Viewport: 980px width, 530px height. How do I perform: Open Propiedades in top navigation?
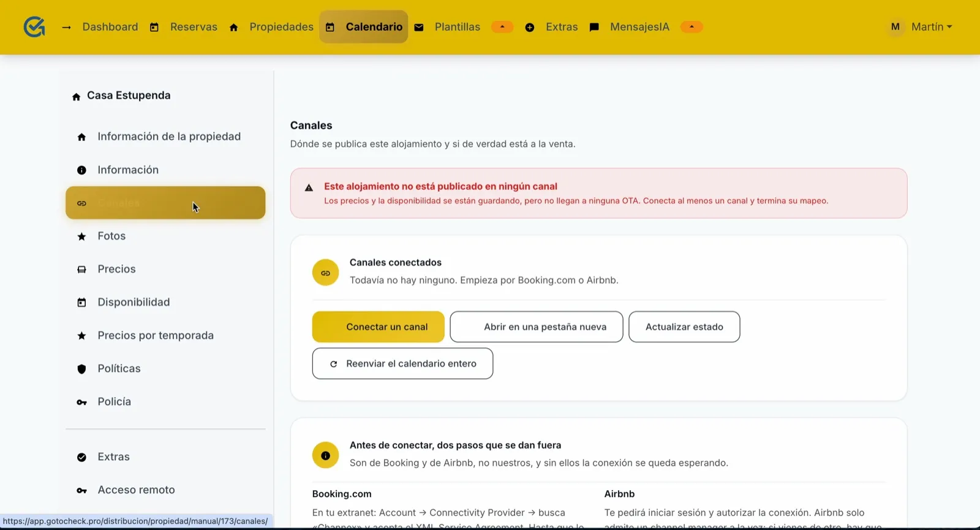click(281, 27)
